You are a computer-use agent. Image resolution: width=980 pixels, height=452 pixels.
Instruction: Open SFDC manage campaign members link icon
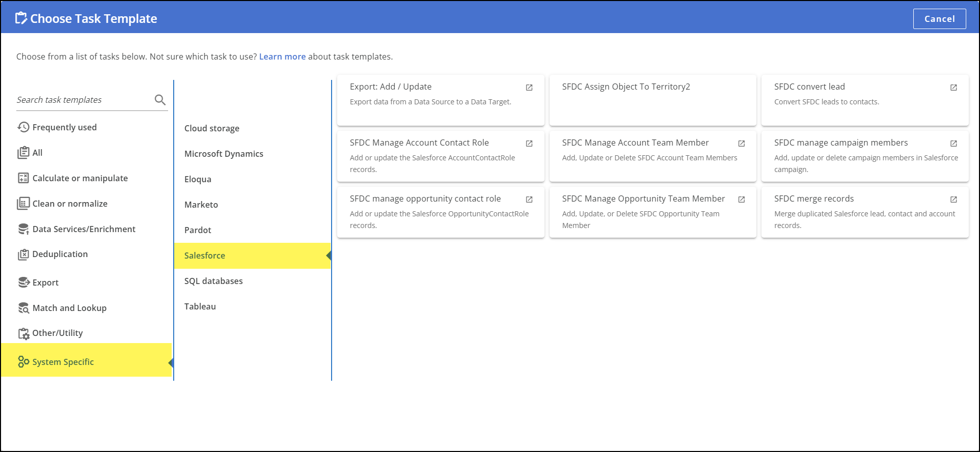(x=954, y=144)
